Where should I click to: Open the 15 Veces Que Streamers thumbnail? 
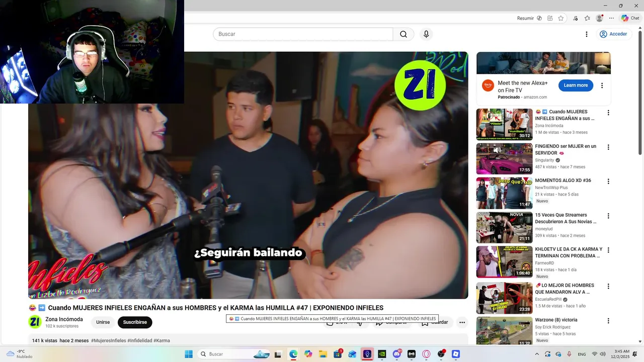pyautogui.click(x=504, y=228)
